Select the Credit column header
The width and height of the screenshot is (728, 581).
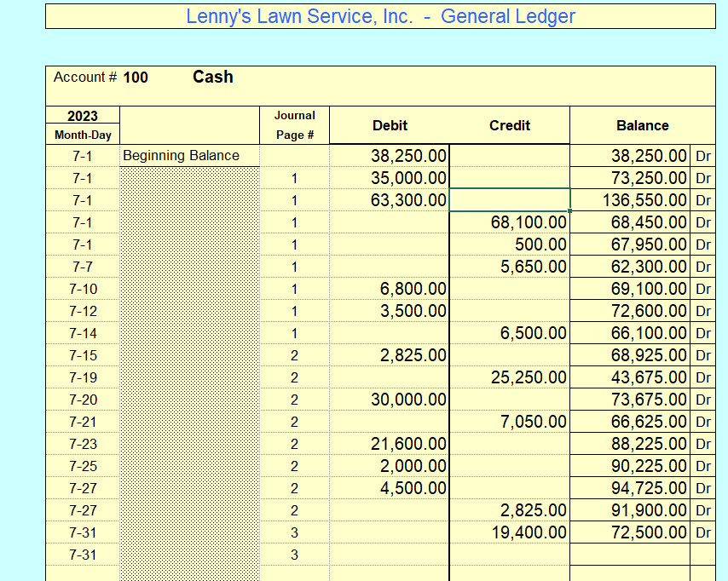pos(509,125)
